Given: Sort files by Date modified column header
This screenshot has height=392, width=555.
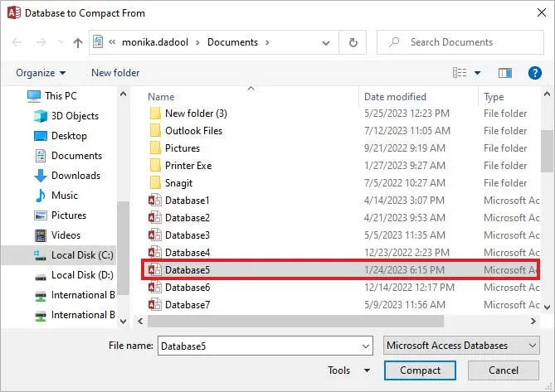Looking at the screenshot, I should [395, 97].
